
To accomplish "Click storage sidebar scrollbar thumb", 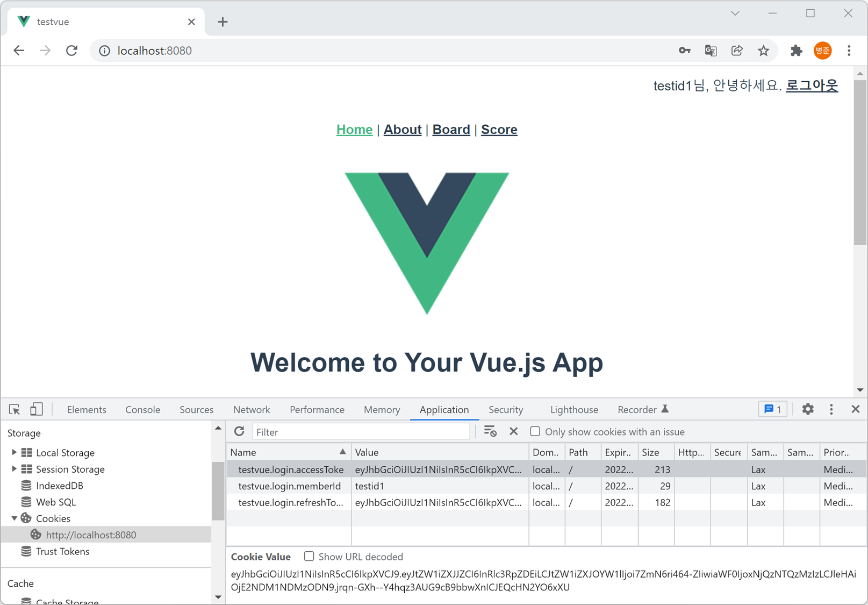I will pos(218,491).
